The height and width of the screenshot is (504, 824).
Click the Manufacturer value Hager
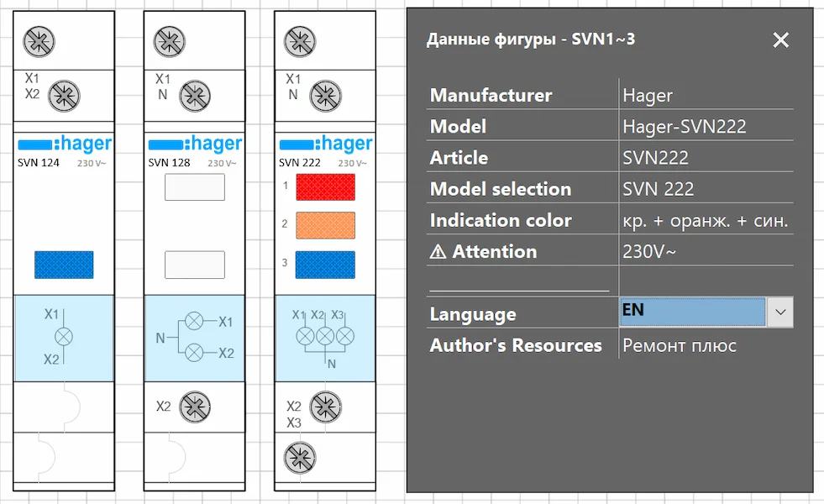pos(648,96)
